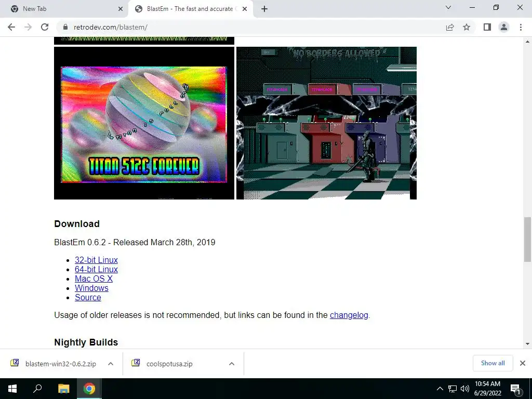Viewport: 532px width, 399px height.
Task: Open the network status tray icon
Action: [453, 389]
